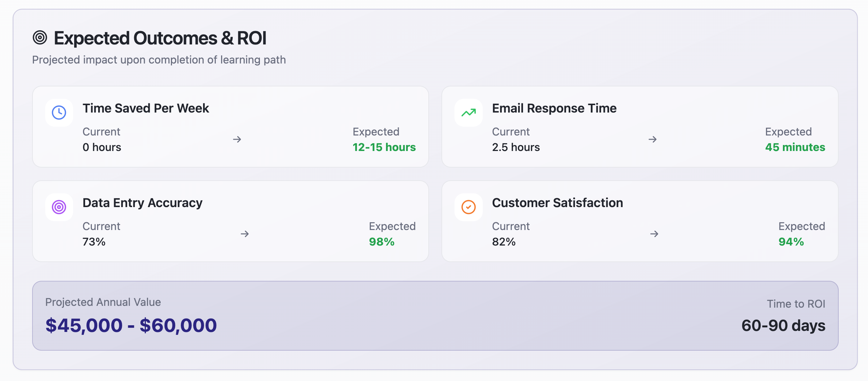The image size is (868, 381).
Task: Click the arrow in Data Entry Accuracy card
Action: (x=245, y=234)
